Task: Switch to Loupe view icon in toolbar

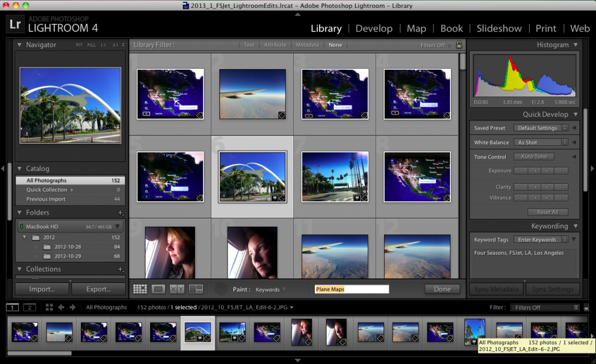Action: (x=158, y=289)
